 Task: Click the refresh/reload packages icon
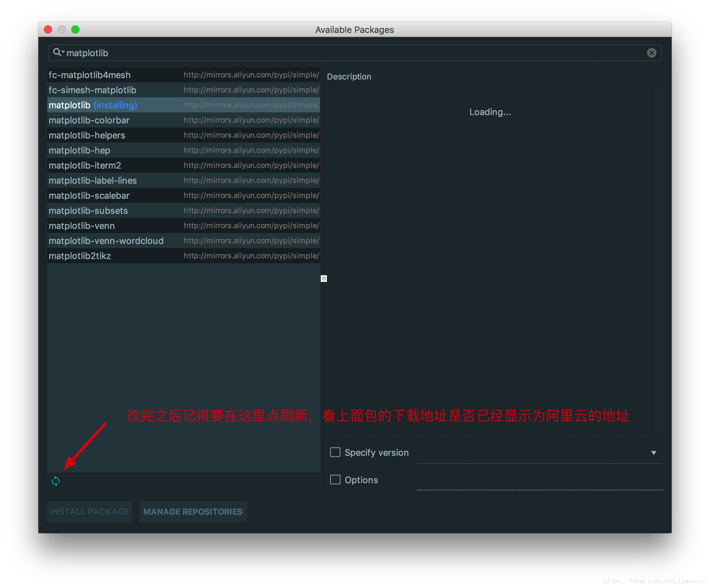56,481
